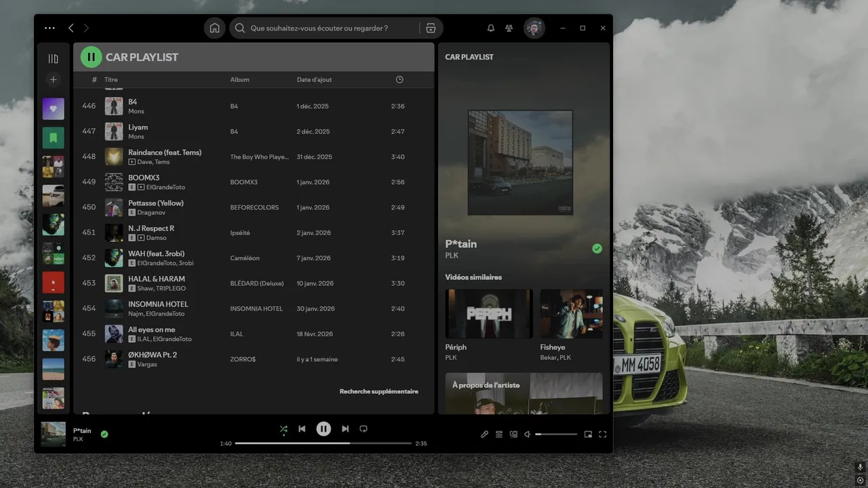
Task: Open P*tain title in side panel
Action: pyautogui.click(x=461, y=244)
